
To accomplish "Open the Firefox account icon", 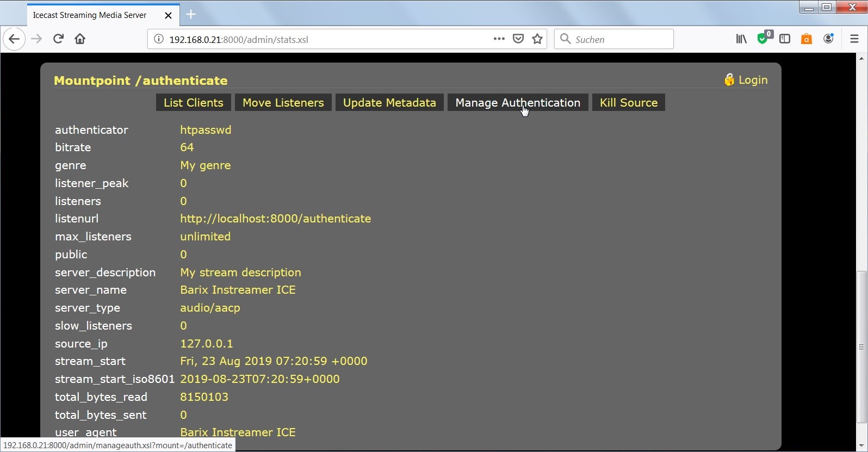I will coord(828,39).
